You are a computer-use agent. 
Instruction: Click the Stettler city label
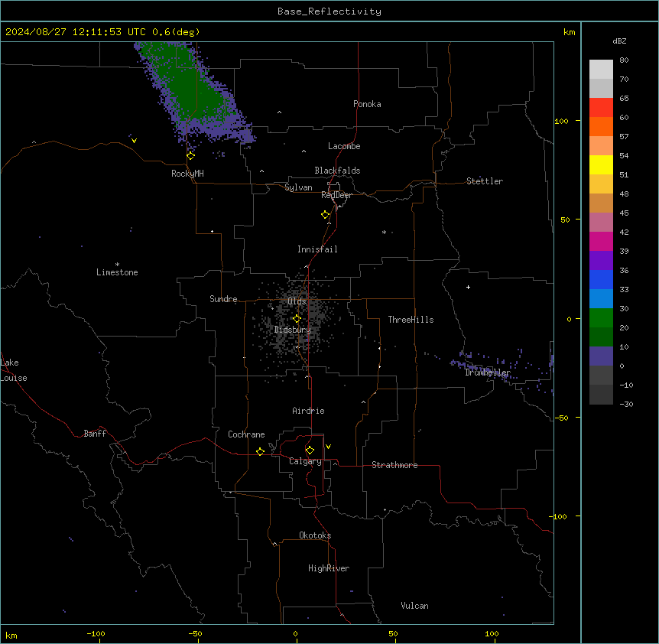click(485, 181)
